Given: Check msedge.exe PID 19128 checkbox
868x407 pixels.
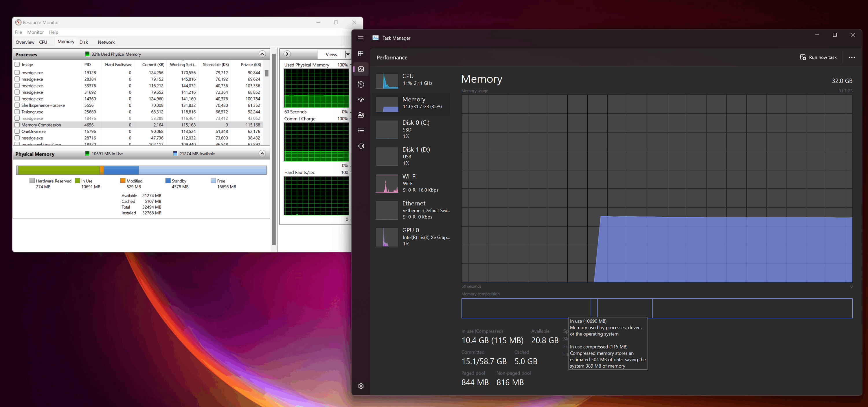Looking at the screenshot, I should coord(17,72).
